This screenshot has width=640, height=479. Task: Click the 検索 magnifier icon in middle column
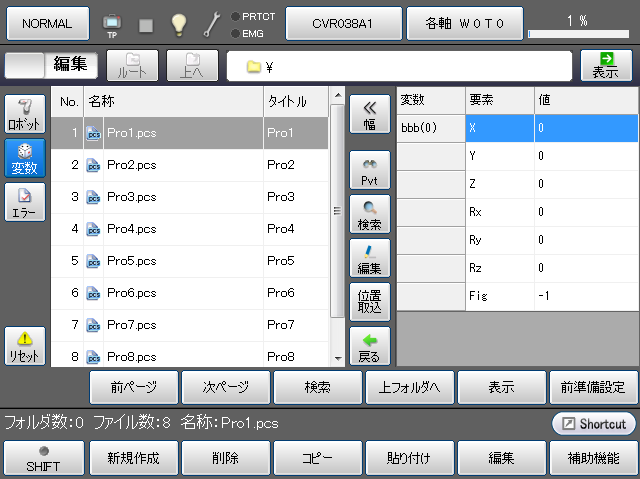tap(370, 215)
